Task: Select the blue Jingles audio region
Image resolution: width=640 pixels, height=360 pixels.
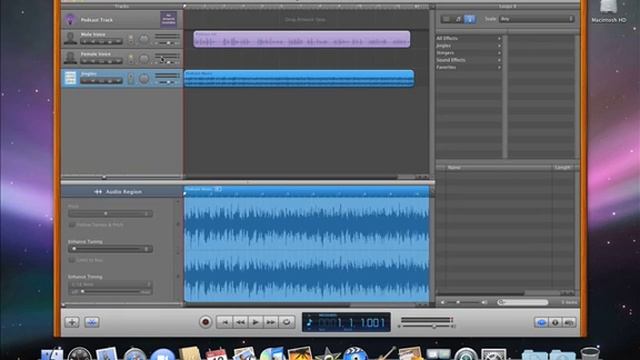Action: [299, 78]
